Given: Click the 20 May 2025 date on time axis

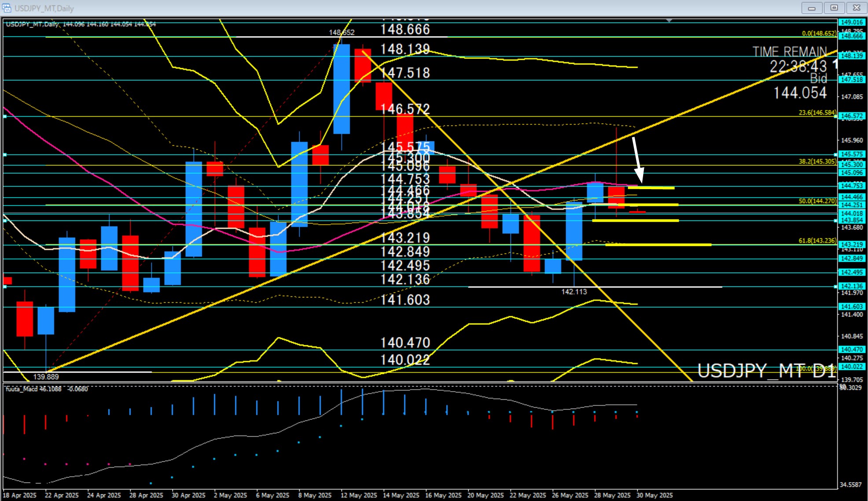Looking at the screenshot, I should [x=485, y=495].
